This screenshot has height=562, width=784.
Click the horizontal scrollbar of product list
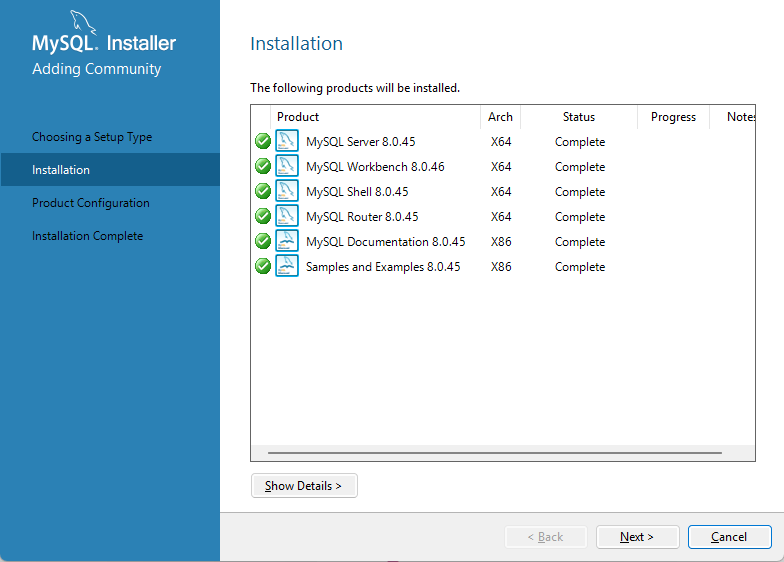pyautogui.click(x=494, y=452)
